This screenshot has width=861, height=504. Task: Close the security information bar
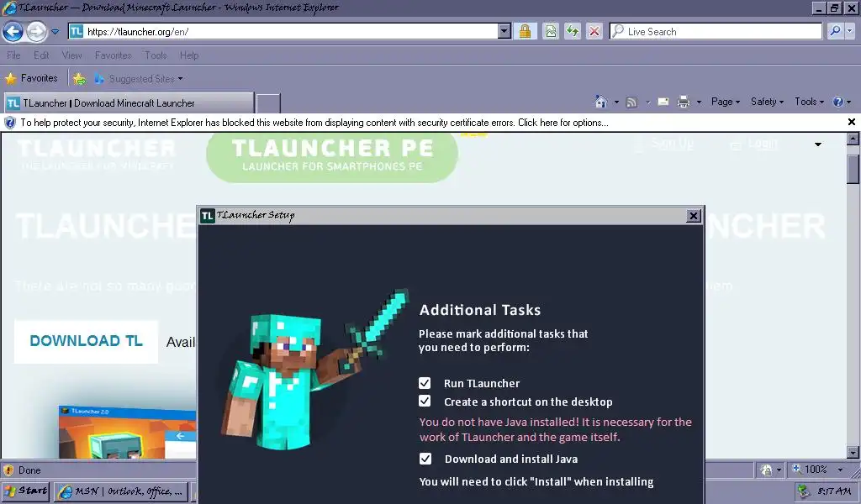(x=851, y=123)
